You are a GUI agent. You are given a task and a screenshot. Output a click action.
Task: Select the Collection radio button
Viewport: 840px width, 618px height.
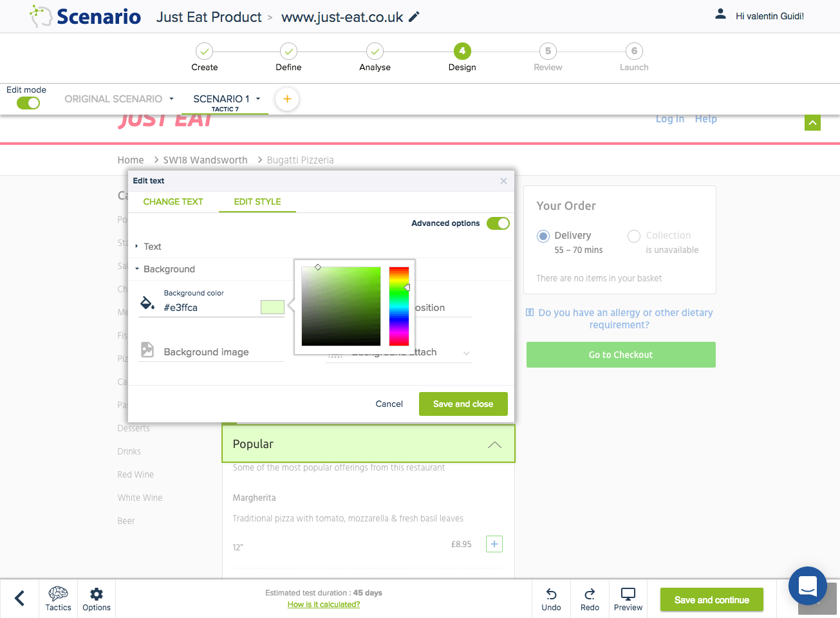click(x=634, y=236)
